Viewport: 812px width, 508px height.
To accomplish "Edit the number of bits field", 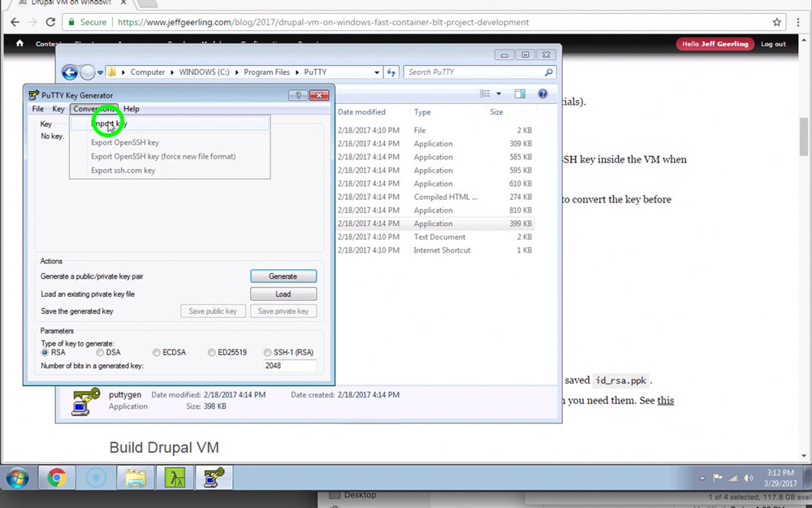I will pos(290,366).
